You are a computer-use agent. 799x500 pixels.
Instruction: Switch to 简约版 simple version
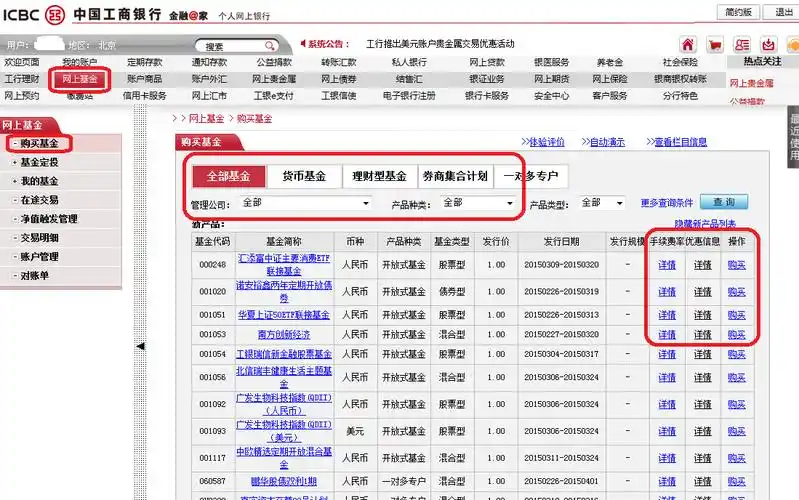click(738, 12)
